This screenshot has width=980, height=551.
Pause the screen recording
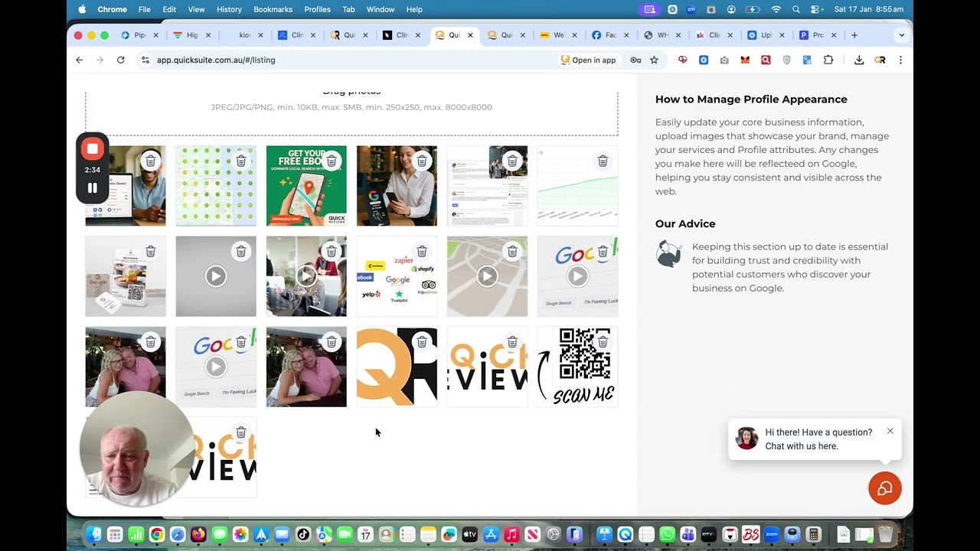(x=92, y=188)
